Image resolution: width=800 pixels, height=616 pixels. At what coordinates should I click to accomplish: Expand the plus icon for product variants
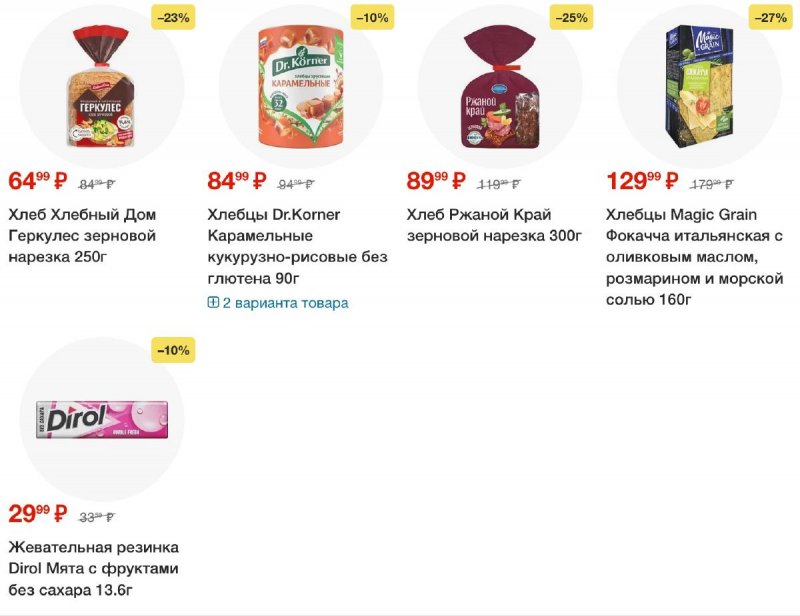click(213, 303)
